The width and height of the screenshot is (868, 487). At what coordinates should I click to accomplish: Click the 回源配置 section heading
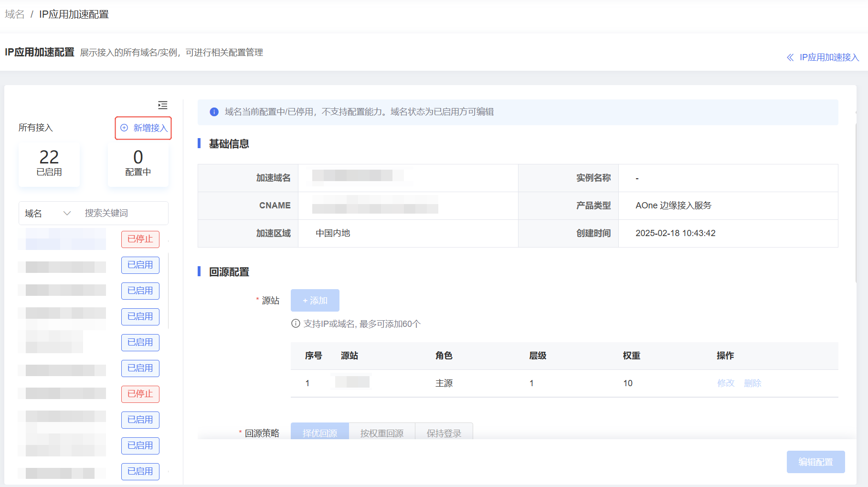tap(229, 272)
